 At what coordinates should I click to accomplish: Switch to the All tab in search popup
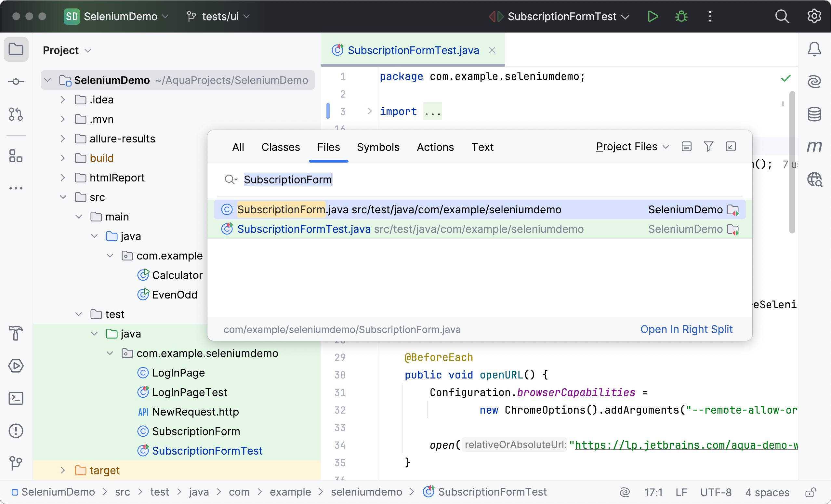238,147
